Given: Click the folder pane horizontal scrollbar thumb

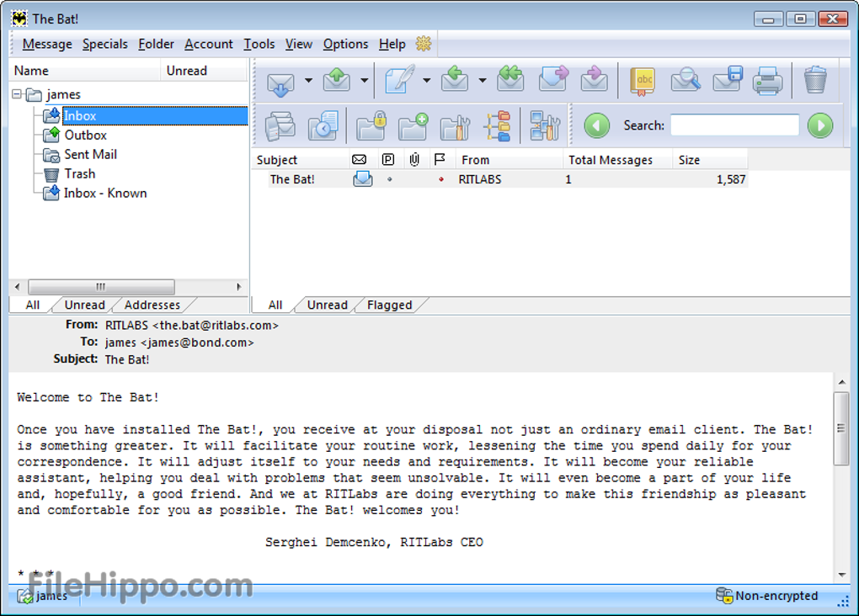Looking at the screenshot, I should [101, 287].
